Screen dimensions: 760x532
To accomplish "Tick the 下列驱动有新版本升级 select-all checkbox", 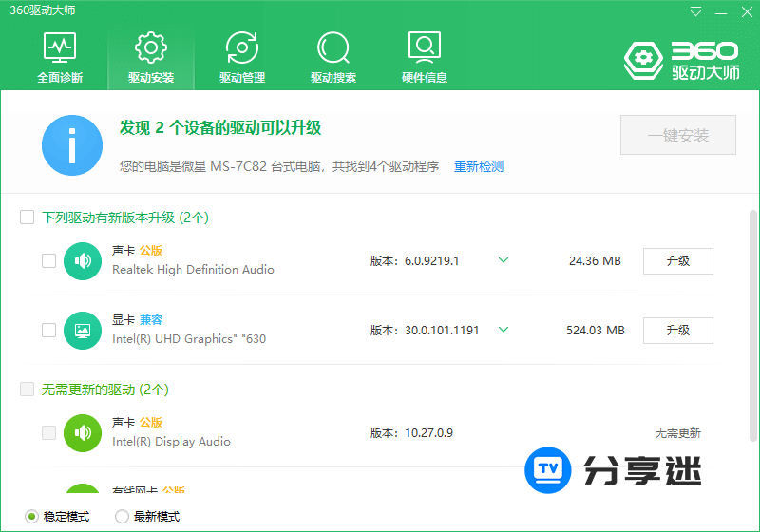I will [x=28, y=218].
